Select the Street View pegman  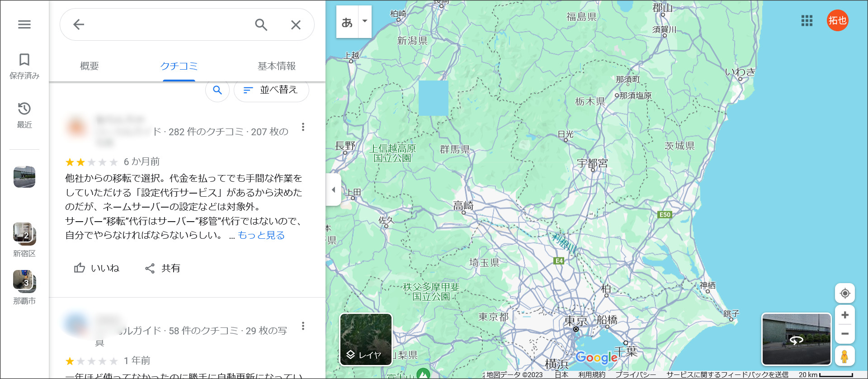[844, 356]
